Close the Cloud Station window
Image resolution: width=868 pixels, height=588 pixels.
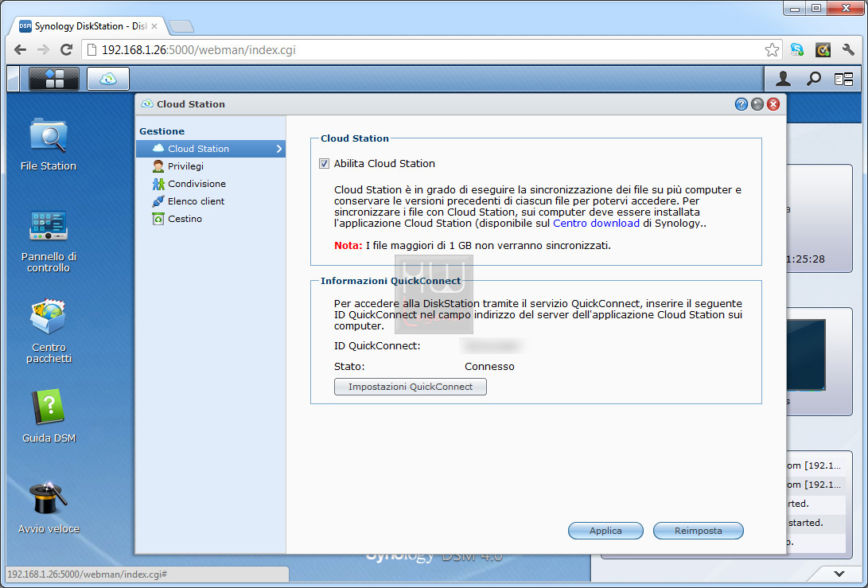(x=773, y=104)
